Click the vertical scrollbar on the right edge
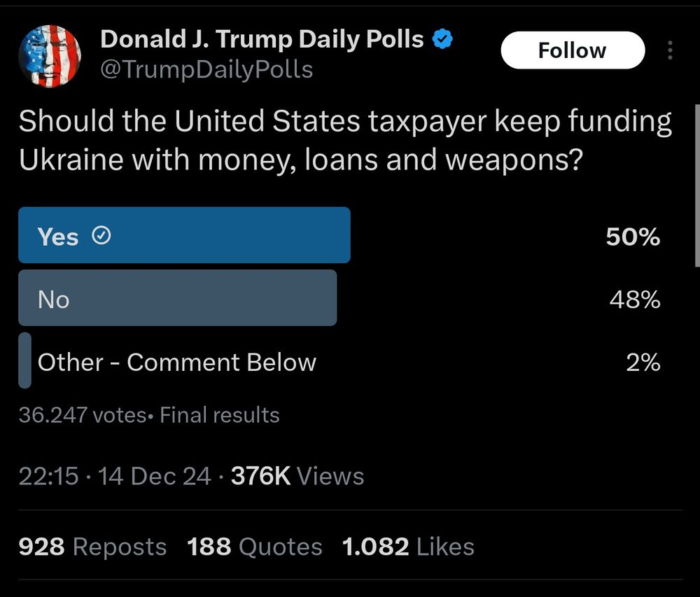 (696, 185)
